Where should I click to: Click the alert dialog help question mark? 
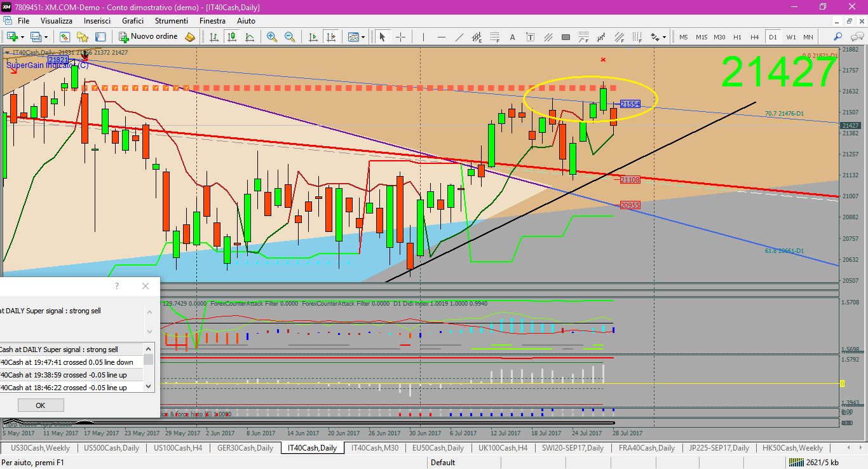click(116, 286)
